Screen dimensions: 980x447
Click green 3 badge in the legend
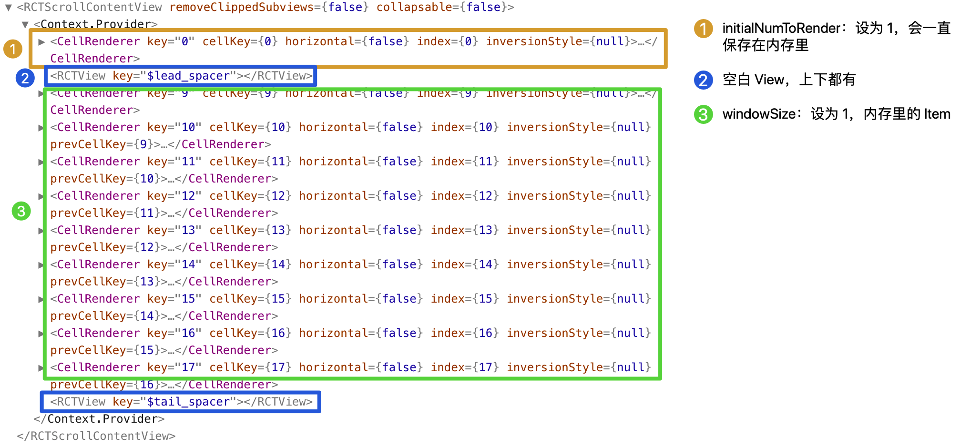pos(703,114)
